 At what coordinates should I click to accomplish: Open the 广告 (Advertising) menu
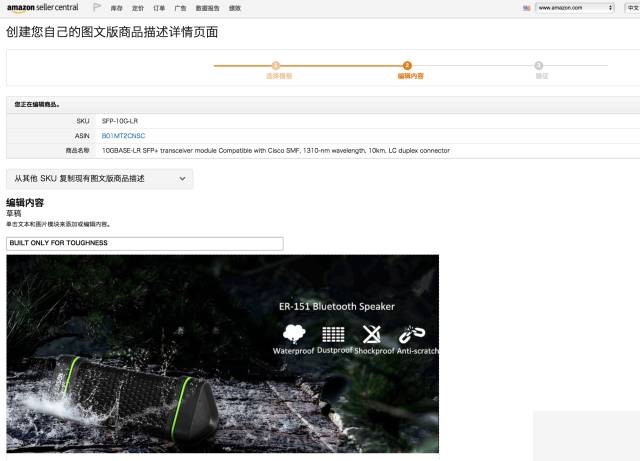[180, 8]
